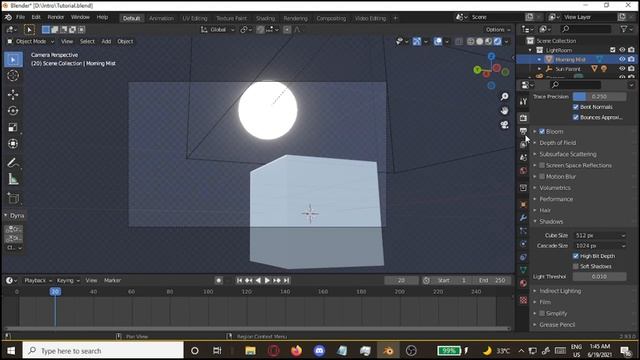The height and width of the screenshot is (360, 640).
Task: Open the Render menu
Action: coord(56,17)
